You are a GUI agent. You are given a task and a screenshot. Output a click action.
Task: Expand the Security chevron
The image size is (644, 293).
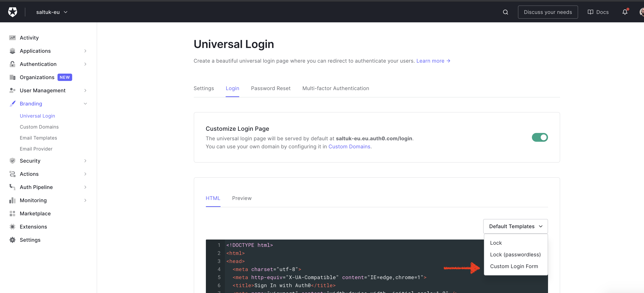[85, 161]
